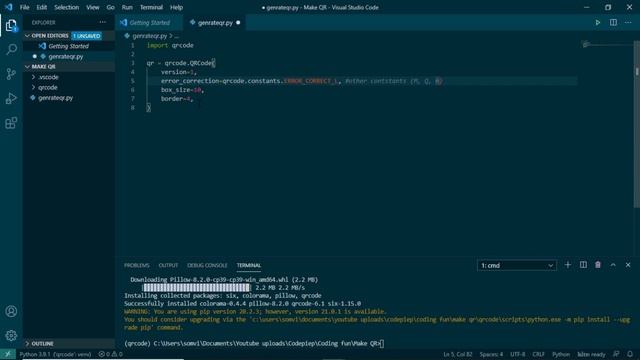Select Getting Started in Open Editors
The image size is (640, 360).
pyautogui.click(x=69, y=46)
